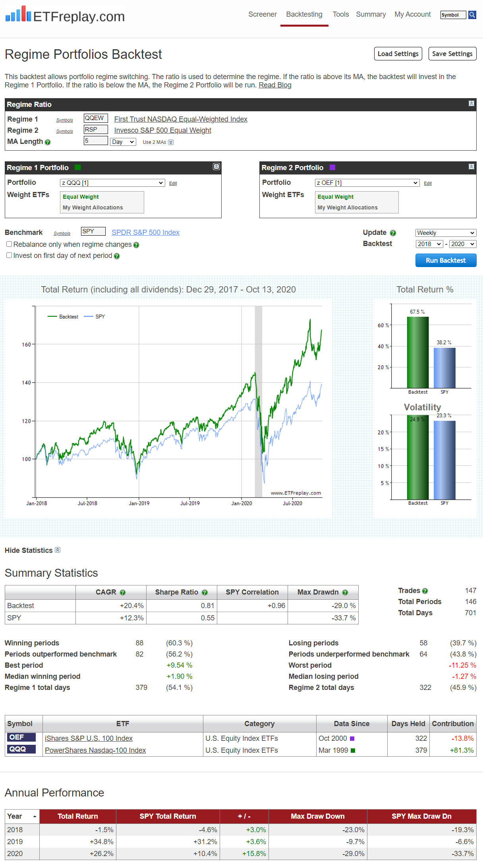Click Edit link for Regime 1 portfolio
The height and width of the screenshot is (868, 483).
click(173, 183)
